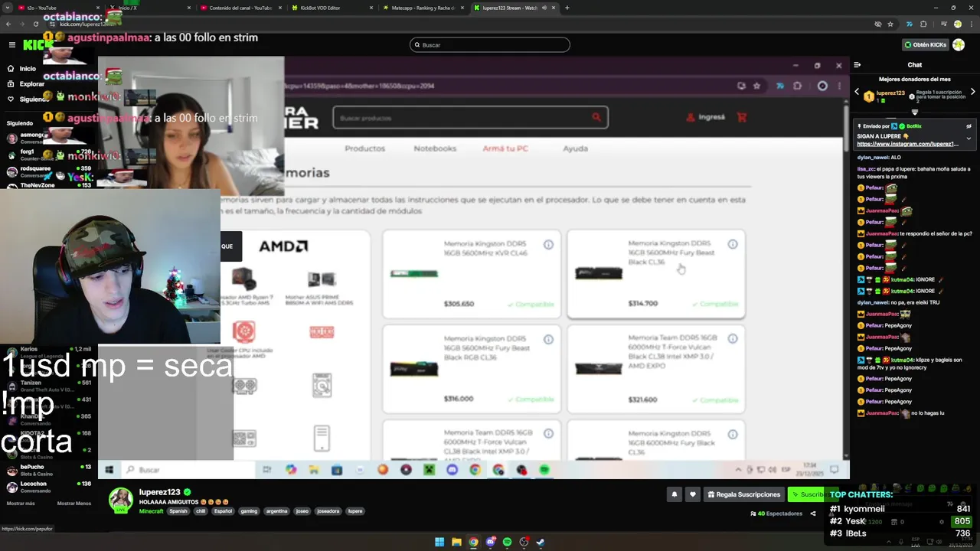The width and height of the screenshot is (980, 551).
Task: Select the 'gaming' stream tag
Action: (x=249, y=511)
